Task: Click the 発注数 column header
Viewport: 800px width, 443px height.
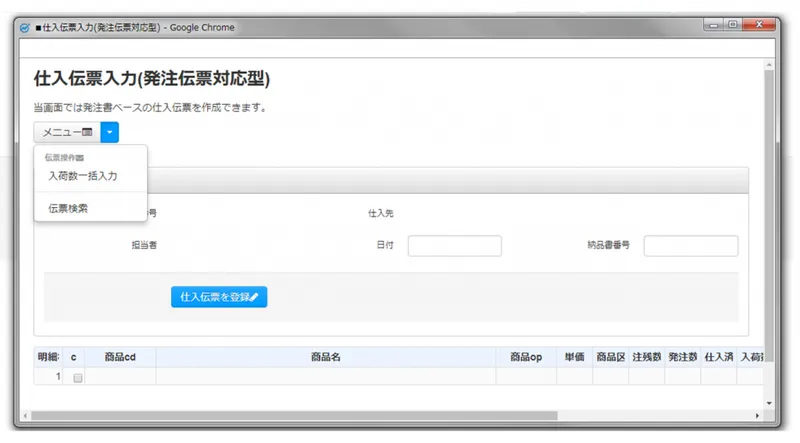Action: [683, 357]
